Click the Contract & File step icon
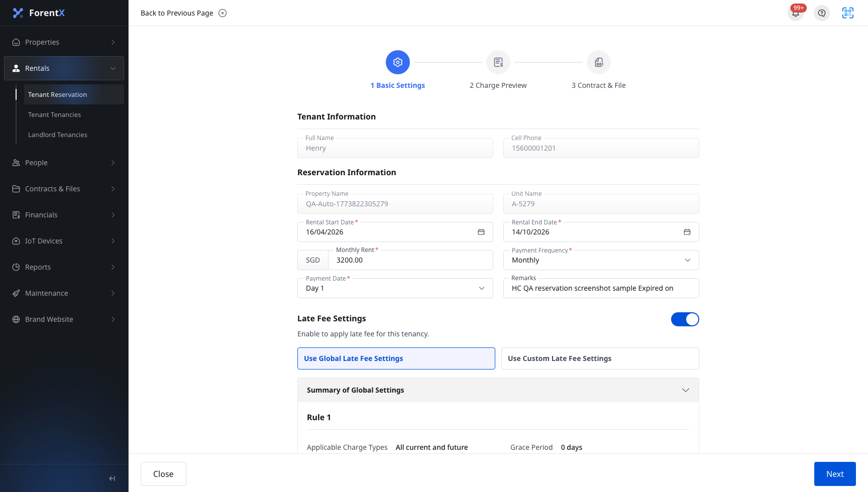This screenshot has width=868, height=492. point(599,62)
